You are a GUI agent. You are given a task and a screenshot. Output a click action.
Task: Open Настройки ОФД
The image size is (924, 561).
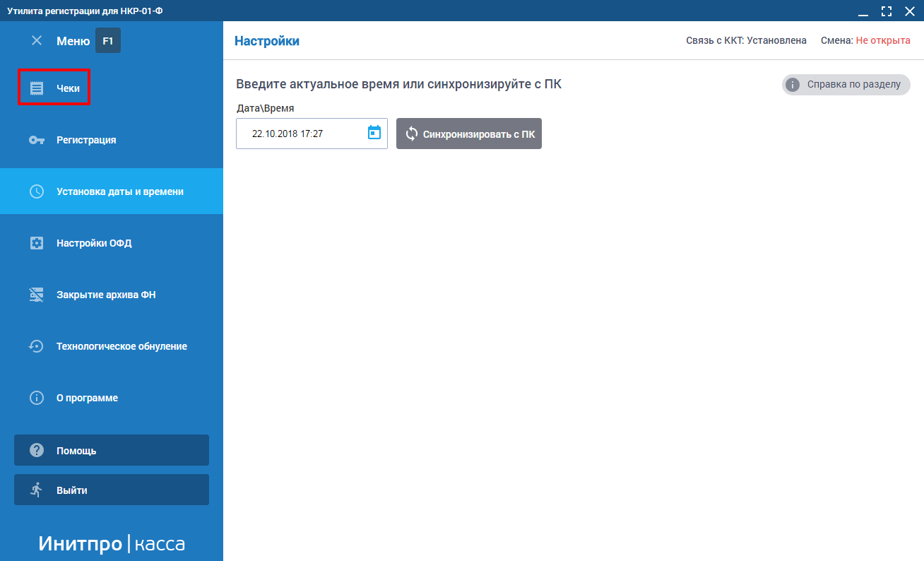(112, 243)
